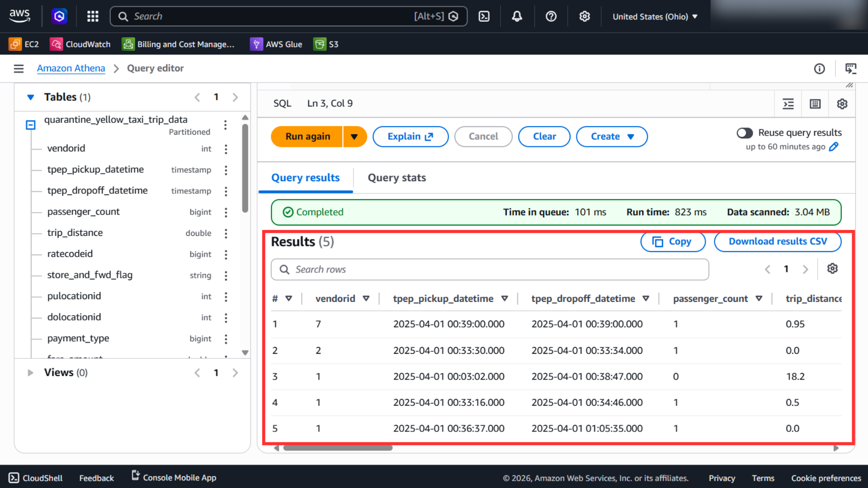Image resolution: width=868 pixels, height=488 pixels.
Task: Clear the query editor
Action: pyautogui.click(x=544, y=136)
